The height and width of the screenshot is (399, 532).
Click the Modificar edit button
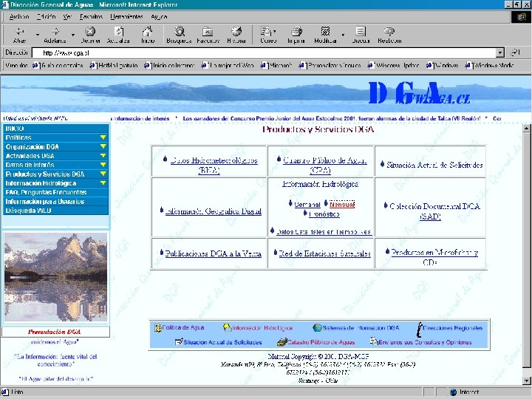pyautogui.click(x=325, y=35)
